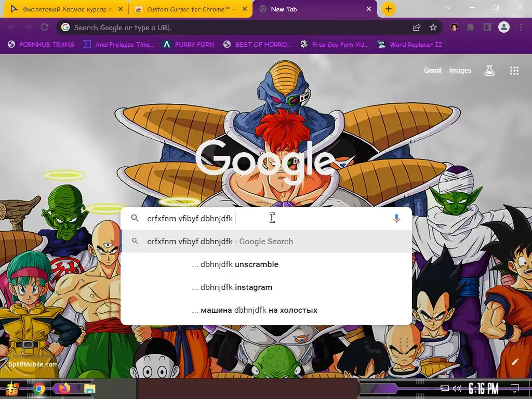
Task: Select the 'crfxfnm vfibyf dbhnjdfk - Google Search' suggestion
Action: point(267,241)
